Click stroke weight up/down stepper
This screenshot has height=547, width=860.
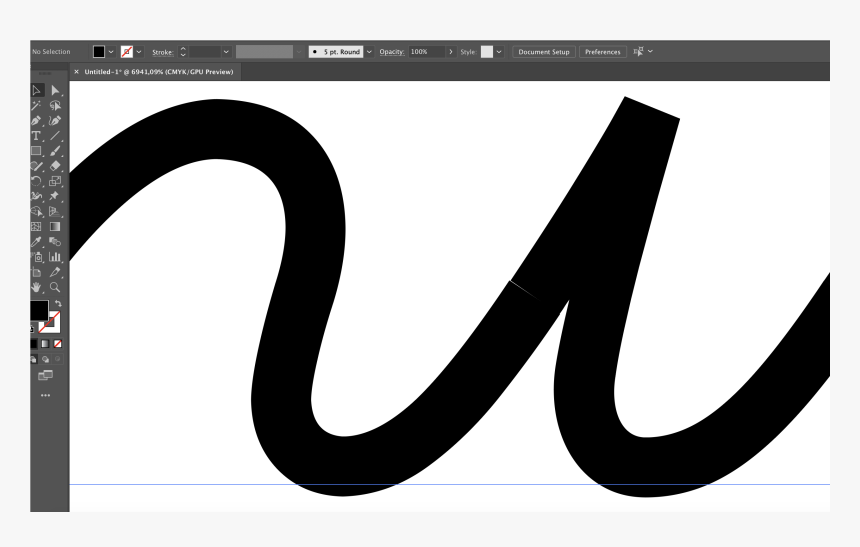pos(183,52)
